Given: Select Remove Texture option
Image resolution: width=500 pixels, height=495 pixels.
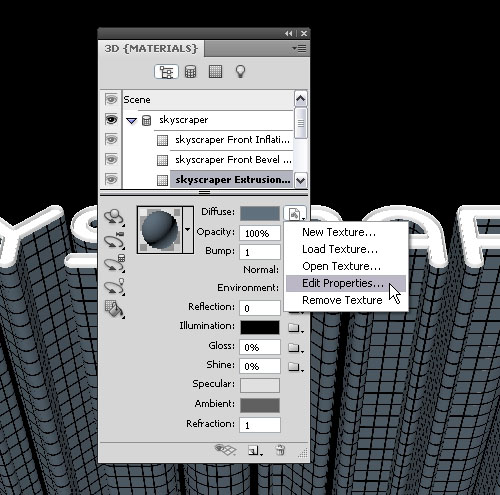Looking at the screenshot, I should [342, 300].
